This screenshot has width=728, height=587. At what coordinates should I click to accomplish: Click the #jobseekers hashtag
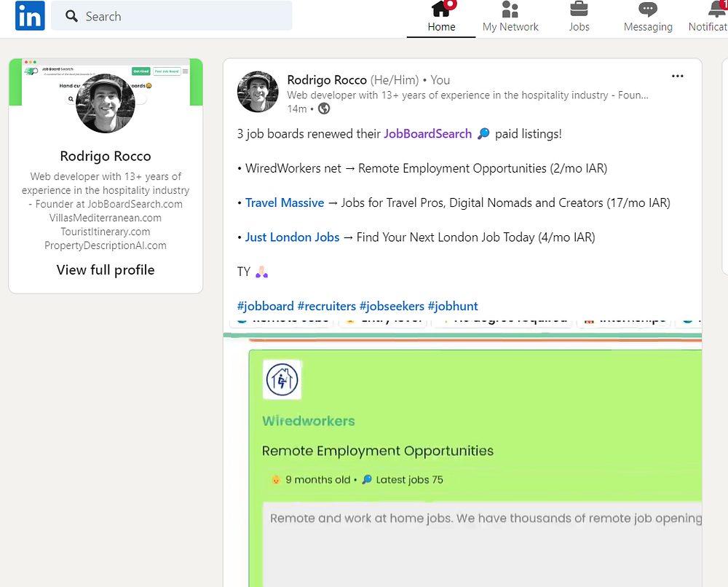(x=392, y=306)
